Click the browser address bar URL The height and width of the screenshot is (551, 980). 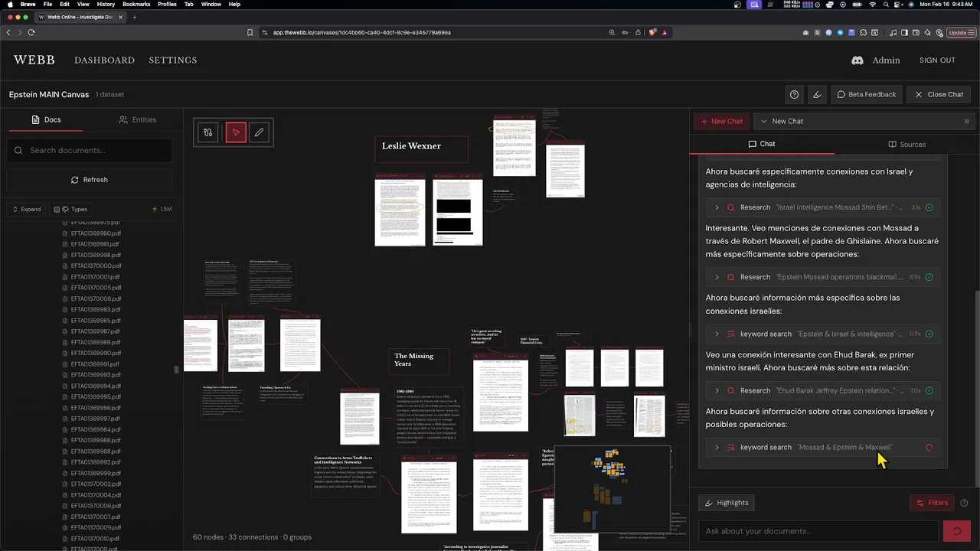pyautogui.click(x=362, y=33)
